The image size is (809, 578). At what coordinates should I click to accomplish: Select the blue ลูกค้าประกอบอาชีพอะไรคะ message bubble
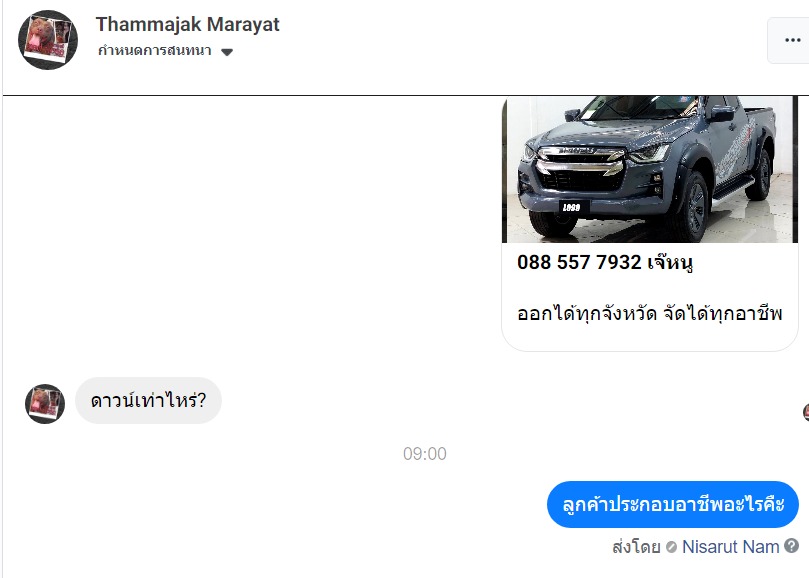click(673, 504)
